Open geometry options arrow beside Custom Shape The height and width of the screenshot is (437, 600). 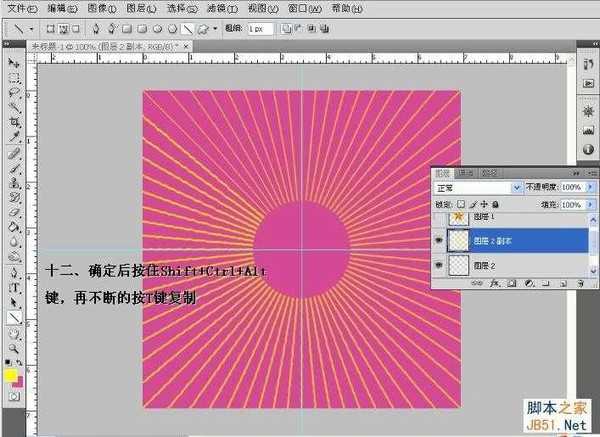point(215,29)
